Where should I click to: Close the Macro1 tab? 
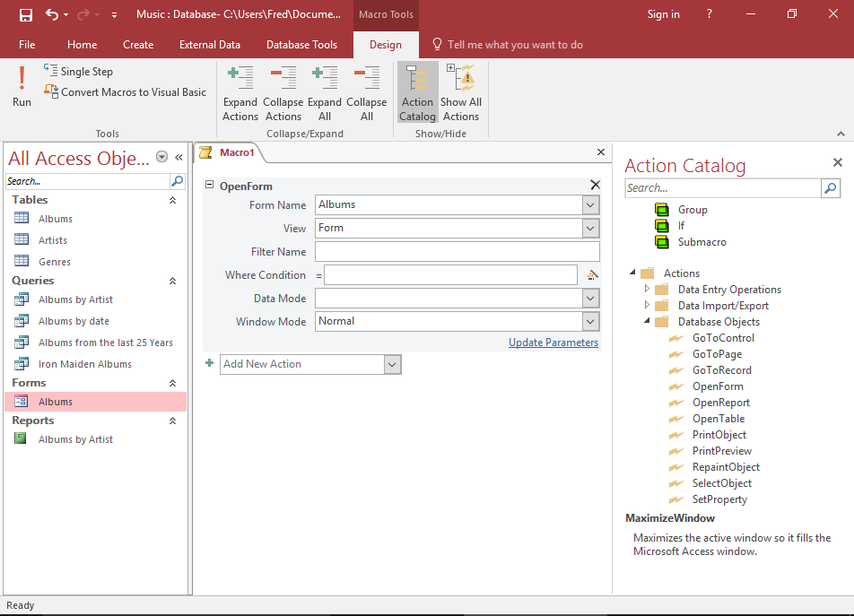pyautogui.click(x=601, y=152)
